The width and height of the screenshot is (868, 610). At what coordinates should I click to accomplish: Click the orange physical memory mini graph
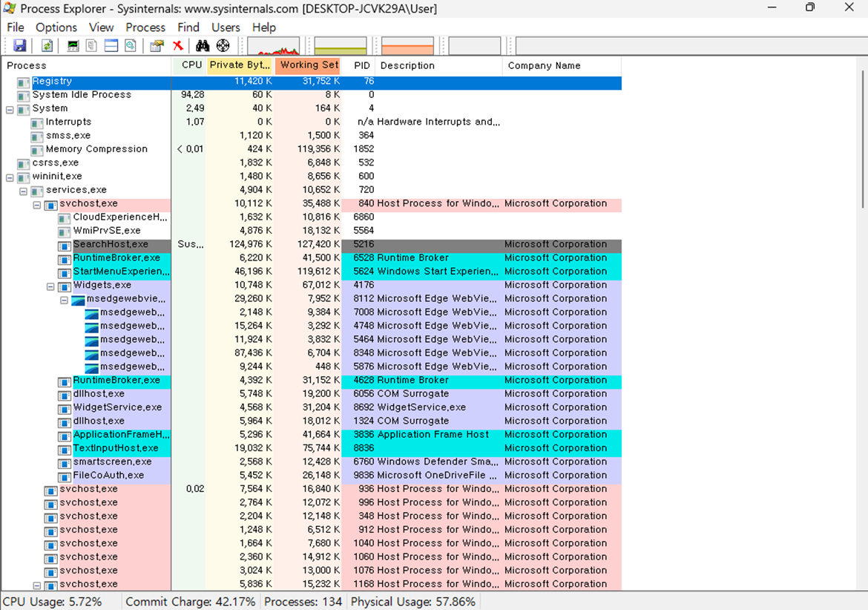pyautogui.click(x=407, y=46)
